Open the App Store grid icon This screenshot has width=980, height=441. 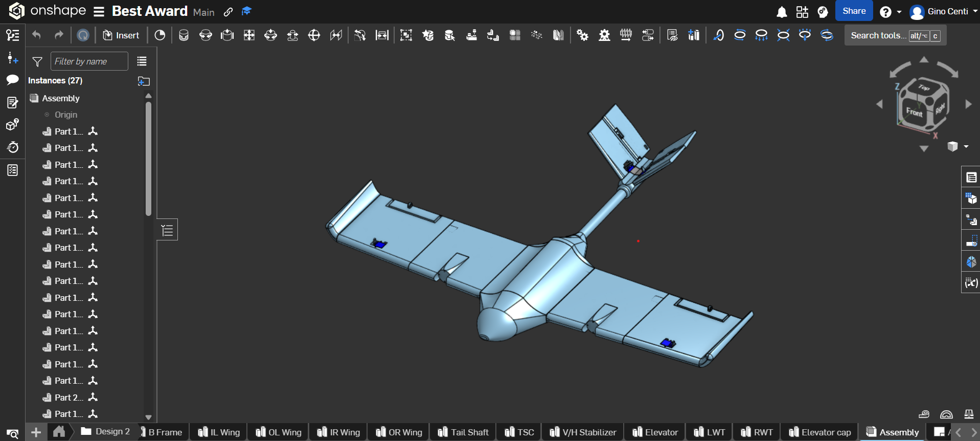coord(802,12)
